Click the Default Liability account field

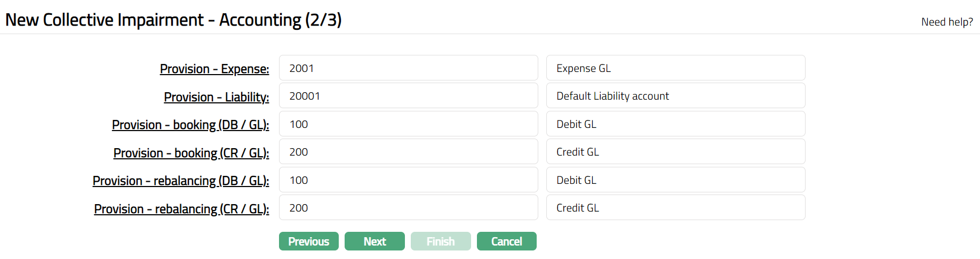pyautogui.click(x=675, y=96)
